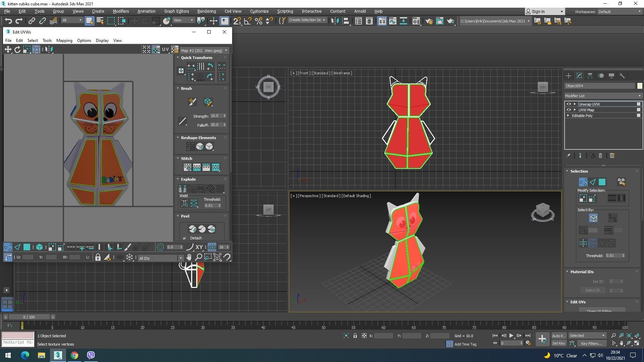Click the Pan view hand icon in UV editor

coord(189,257)
